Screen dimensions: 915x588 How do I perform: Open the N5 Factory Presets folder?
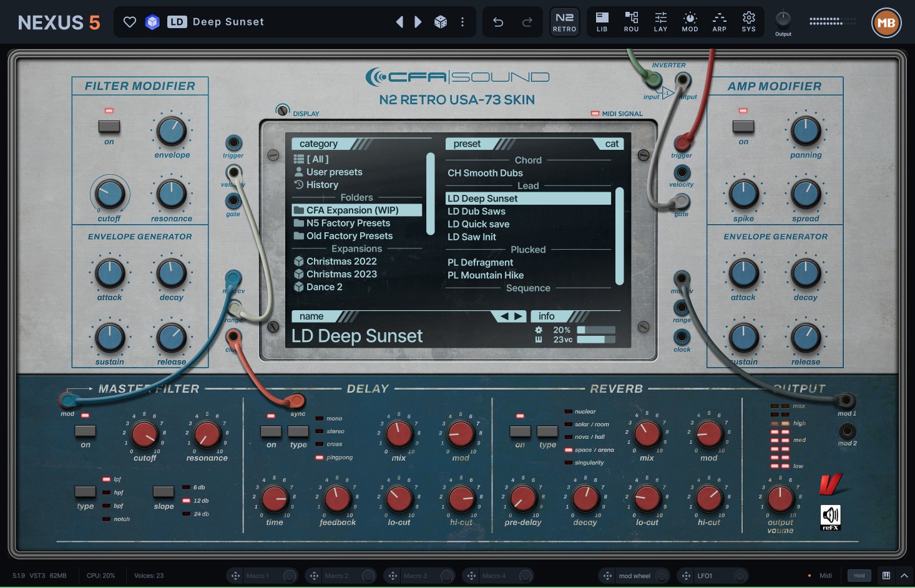pyautogui.click(x=357, y=223)
